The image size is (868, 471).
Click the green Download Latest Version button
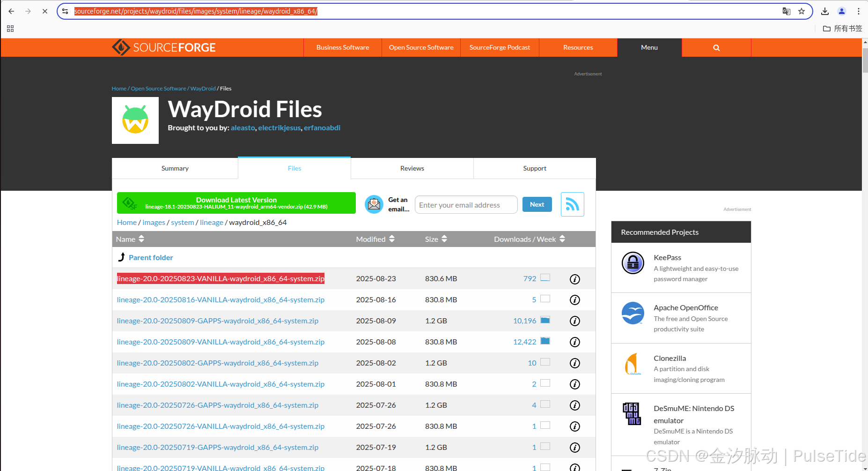pos(236,203)
